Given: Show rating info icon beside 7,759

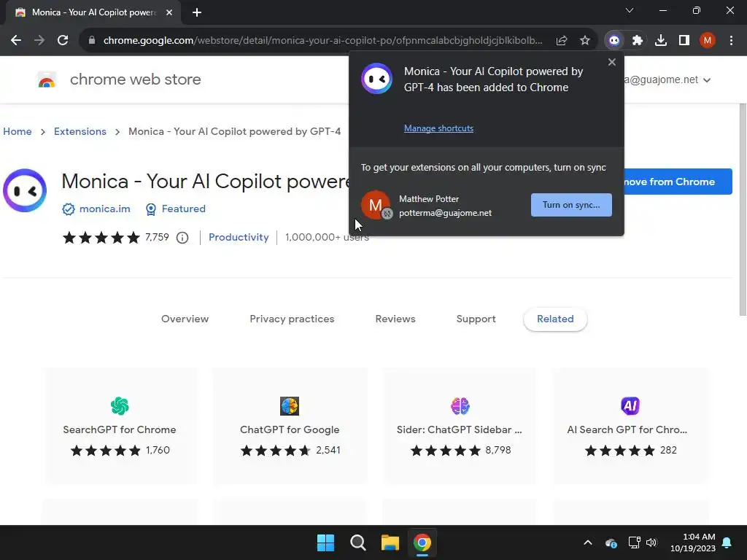Looking at the screenshot, I should 182,238.
